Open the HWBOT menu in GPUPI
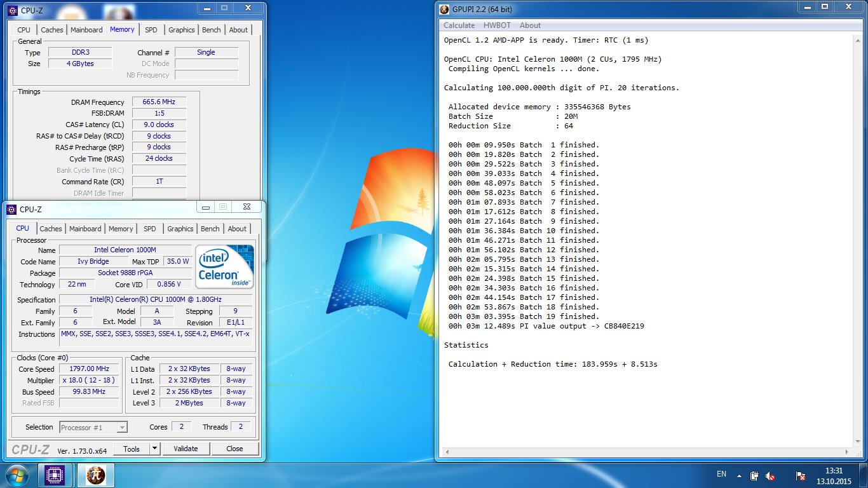This screenshot has width=868, height=488. 497,25
